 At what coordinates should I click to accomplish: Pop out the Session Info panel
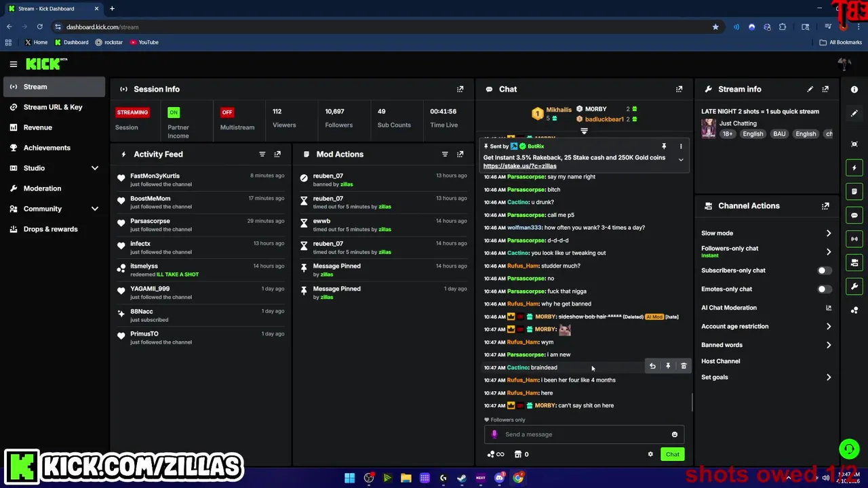point(460,89)
